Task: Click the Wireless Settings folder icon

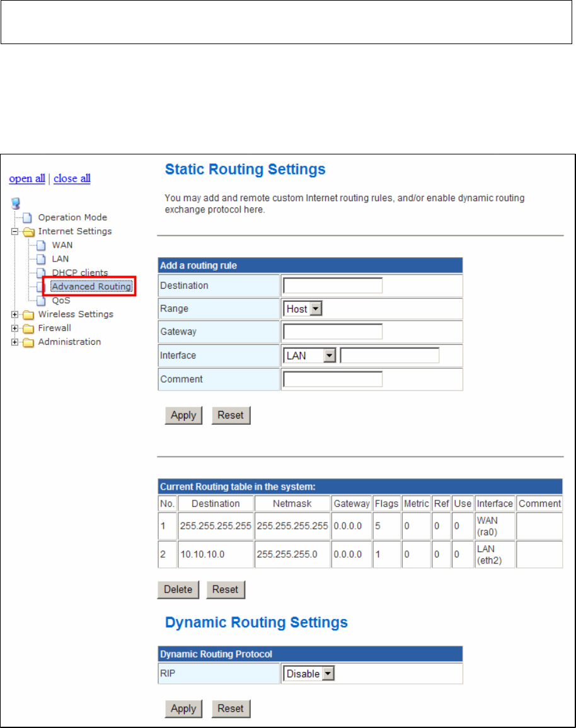Action: (x=29, y=315)
